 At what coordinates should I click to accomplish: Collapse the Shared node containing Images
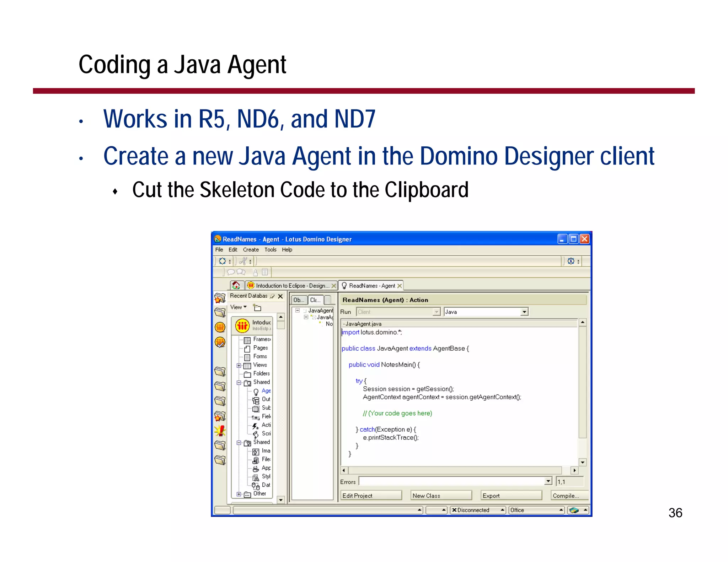239,443
